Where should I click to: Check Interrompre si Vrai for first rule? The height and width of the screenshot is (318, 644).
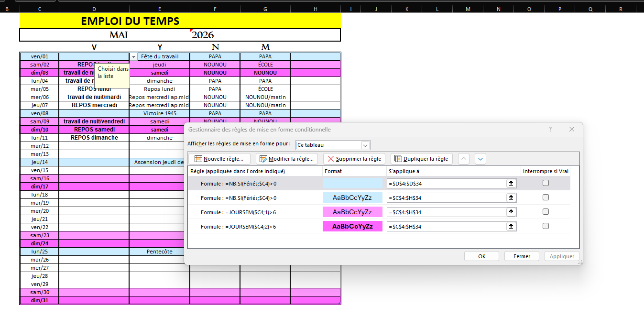[546, 183]
